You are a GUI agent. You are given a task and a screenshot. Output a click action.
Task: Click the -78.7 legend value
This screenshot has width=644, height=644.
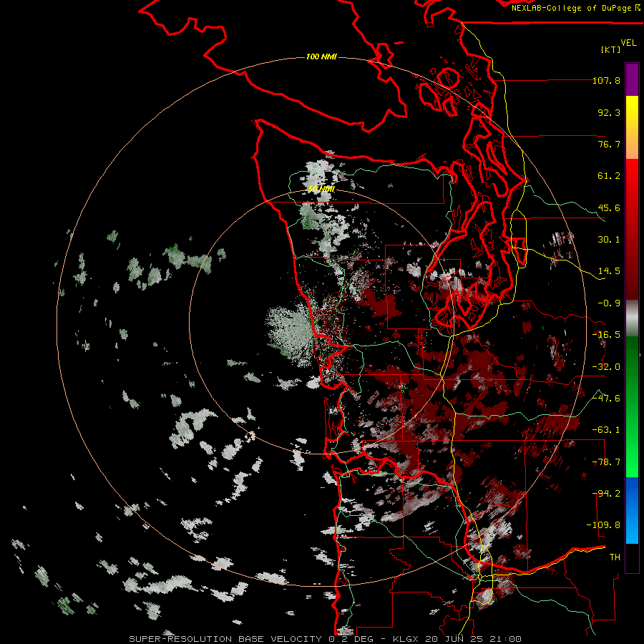[x=606, y=462]
